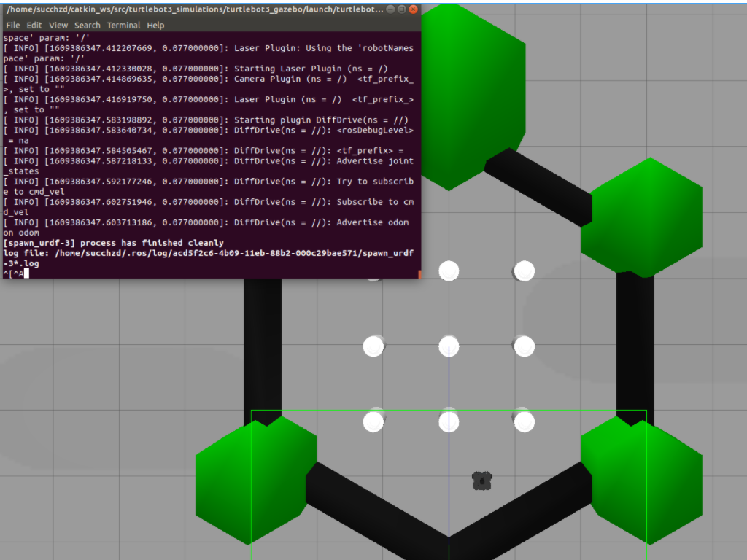The image size is (747, 560).
Task: Select the center white cylinder obstacle
Action: point(449,346)
